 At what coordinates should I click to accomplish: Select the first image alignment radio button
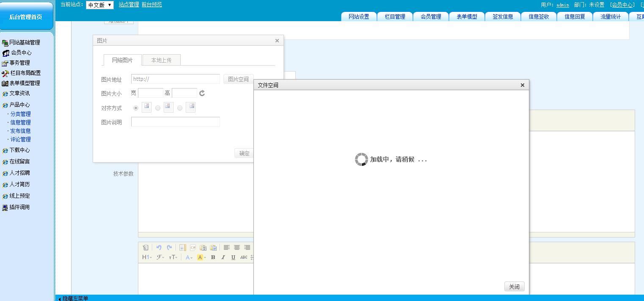136,108
